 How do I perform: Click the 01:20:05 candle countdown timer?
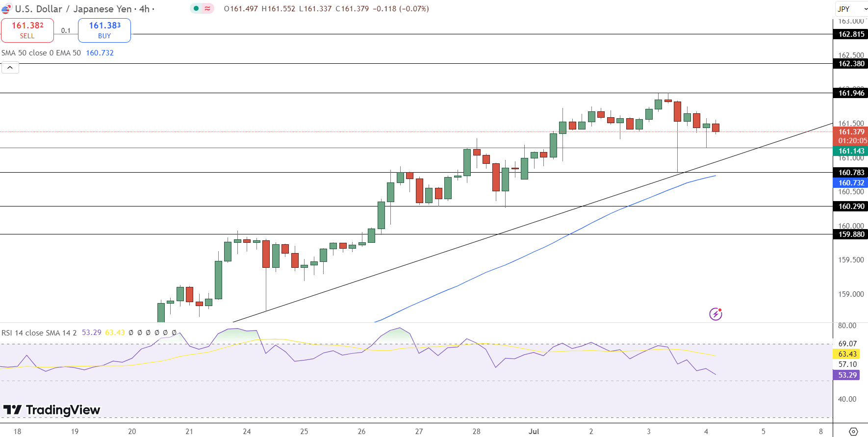pos(852,141)
